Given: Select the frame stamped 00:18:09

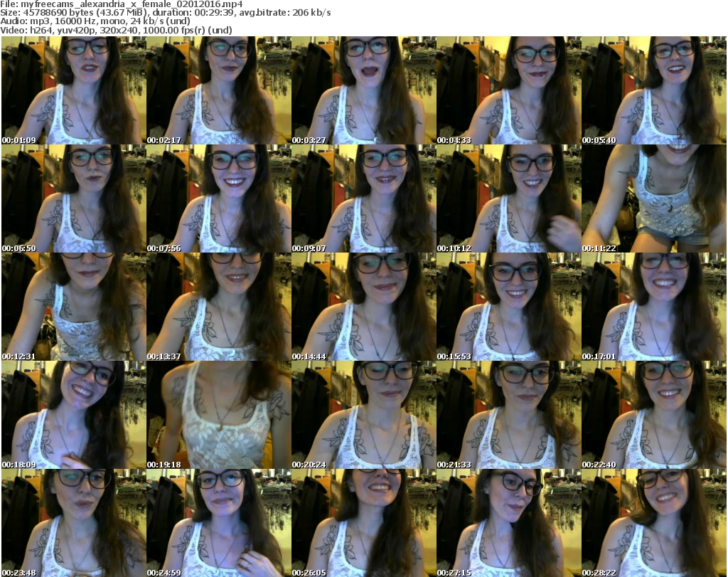Looking at the screenshot, I should (x=74, y=415).
